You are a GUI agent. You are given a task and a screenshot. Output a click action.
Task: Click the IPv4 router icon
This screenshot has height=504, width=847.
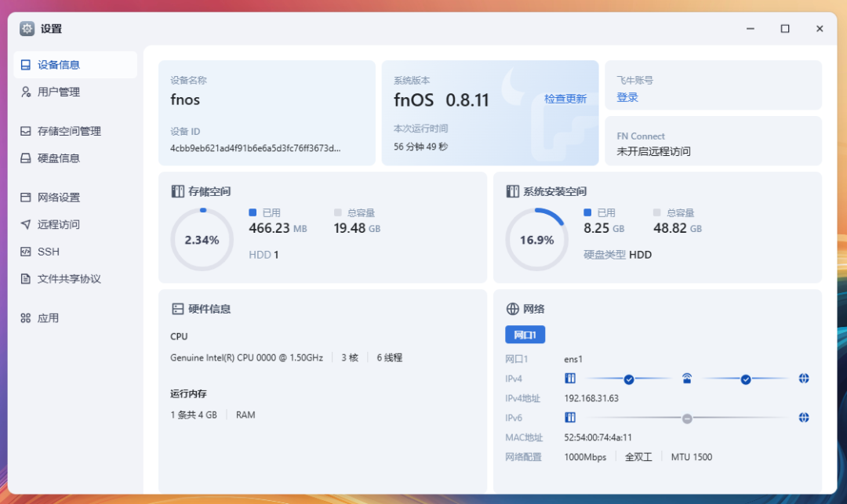686,379
